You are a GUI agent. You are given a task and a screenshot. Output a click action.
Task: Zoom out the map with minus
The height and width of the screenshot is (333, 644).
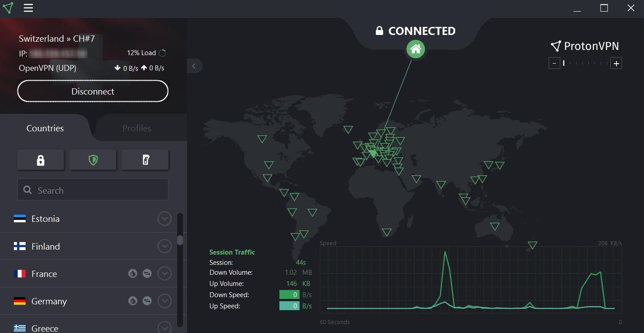(554, 63)
